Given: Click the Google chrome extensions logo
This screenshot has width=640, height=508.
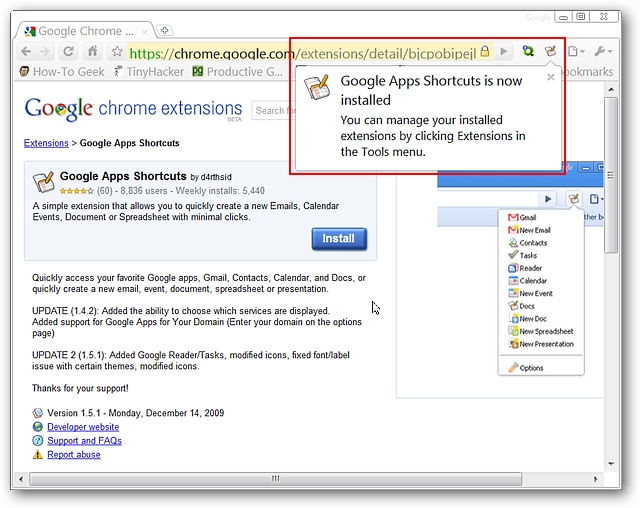Looking at the screenshot, I should 133,109.
